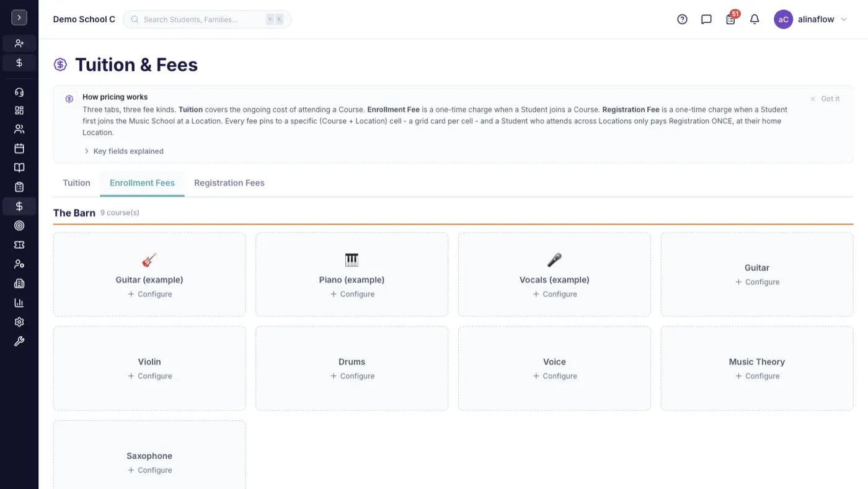Click the wrench tools icon in the sidebar

pyautogui.click(x=19, y=341)
